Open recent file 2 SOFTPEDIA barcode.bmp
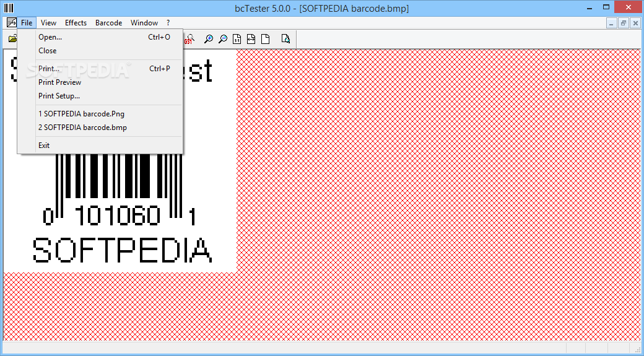The image size is (644, 356). 100,128
